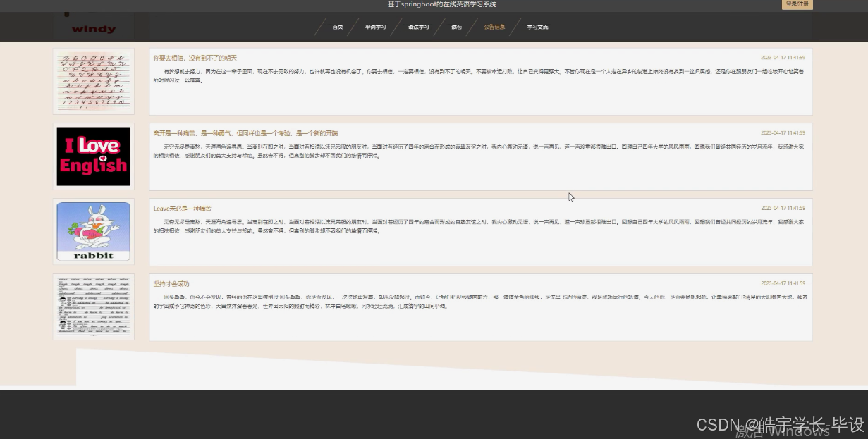The image size is (868, 439).
Task: Click the timestamp on the 你要去相信 notice
Action: [x=783, y=58]
